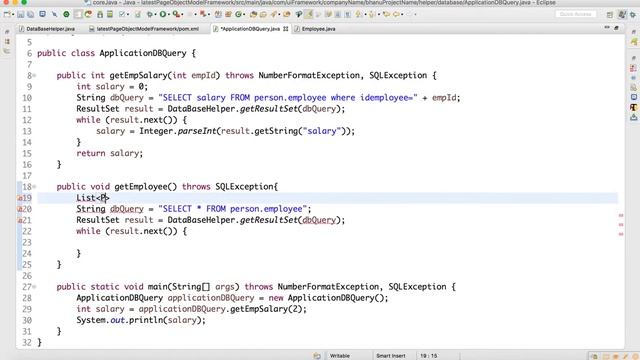Click the empty line 23 inside the while loop
The image size is (640, 360).
coord(327,242)
